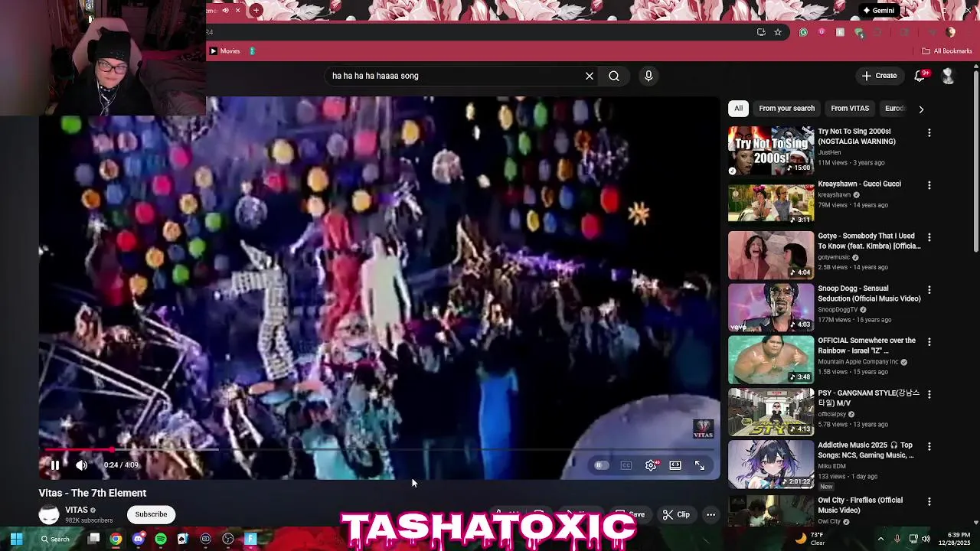
Task: Click the install app icon in address bar
Action: pyautogui.click(x=761, y=32)
